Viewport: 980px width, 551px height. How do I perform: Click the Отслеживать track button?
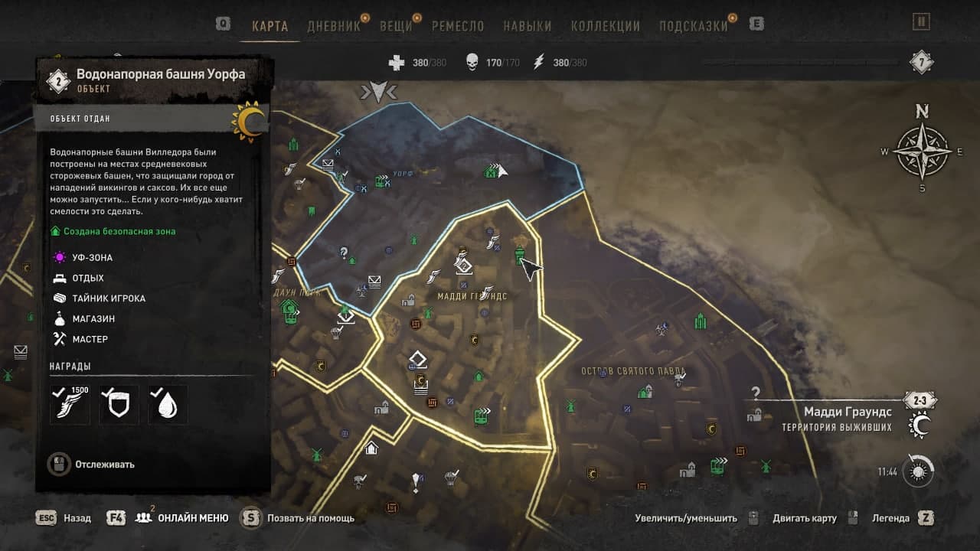92,464
